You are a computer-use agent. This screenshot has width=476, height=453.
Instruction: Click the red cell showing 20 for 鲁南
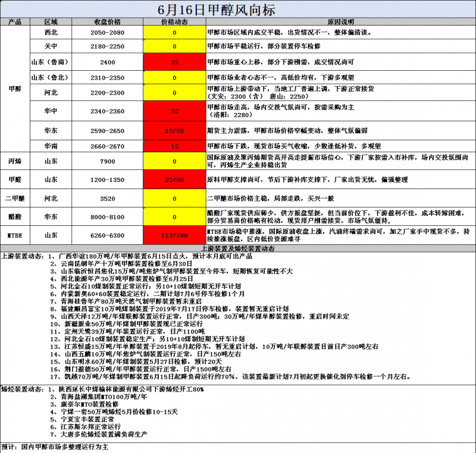click(174, 62)
